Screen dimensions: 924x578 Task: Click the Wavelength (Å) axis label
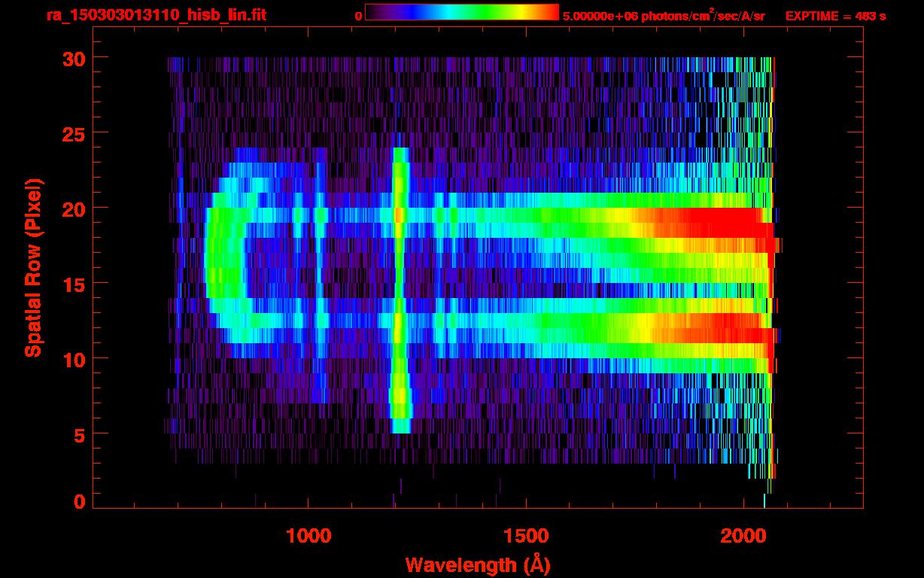click(x=478, y=564)
